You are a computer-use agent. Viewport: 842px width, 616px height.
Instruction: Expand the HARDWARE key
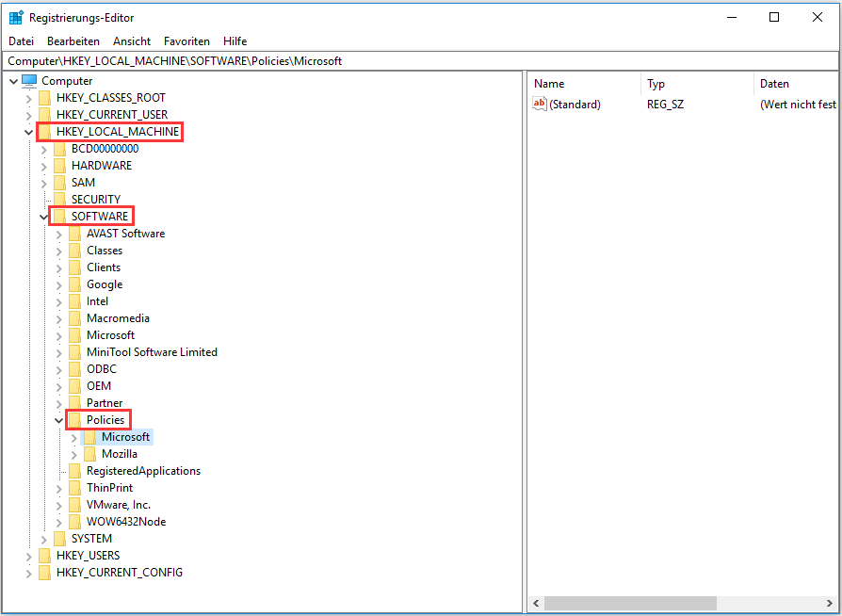pos(44,166)
